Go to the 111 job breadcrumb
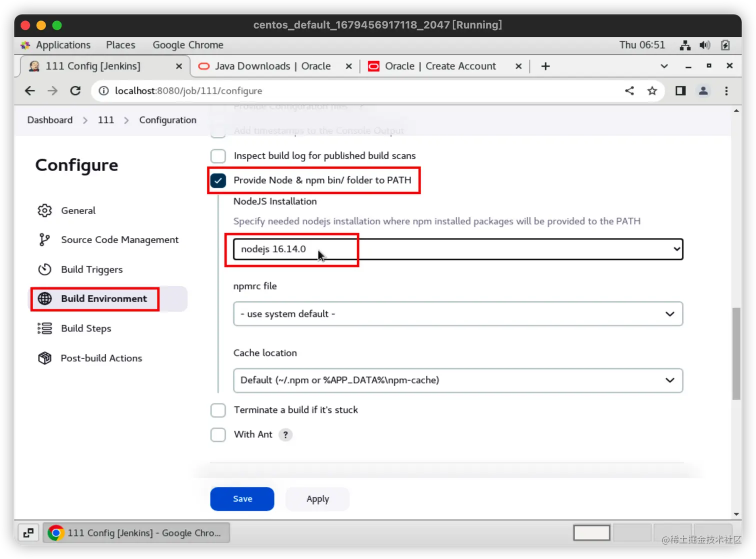Screen dimensions: 756x559 106,120
